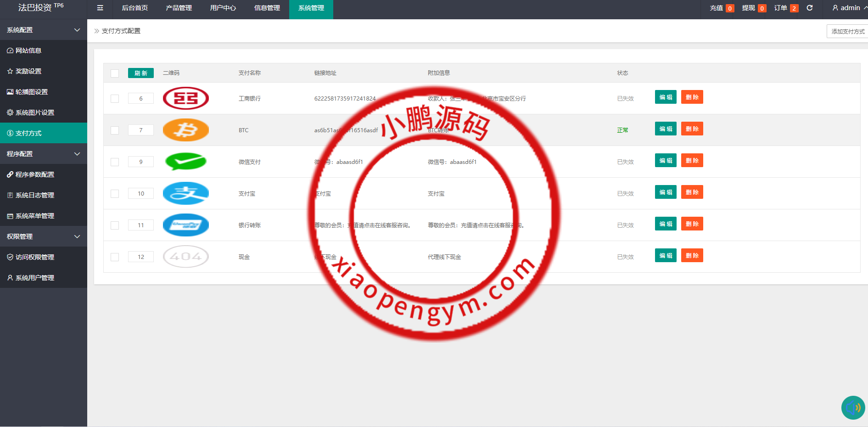Select the 支付方式 dollar icon
The width and height of the screenshot is (868, 427).
10,133
